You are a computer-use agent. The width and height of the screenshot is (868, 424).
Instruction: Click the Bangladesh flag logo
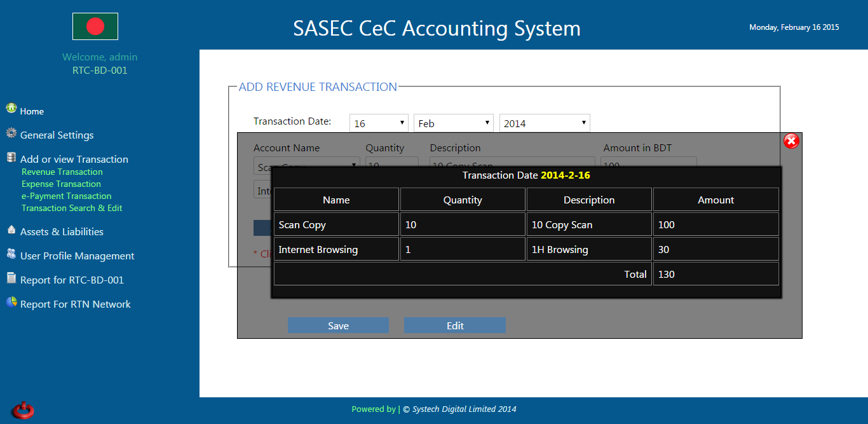coord(95,26)
